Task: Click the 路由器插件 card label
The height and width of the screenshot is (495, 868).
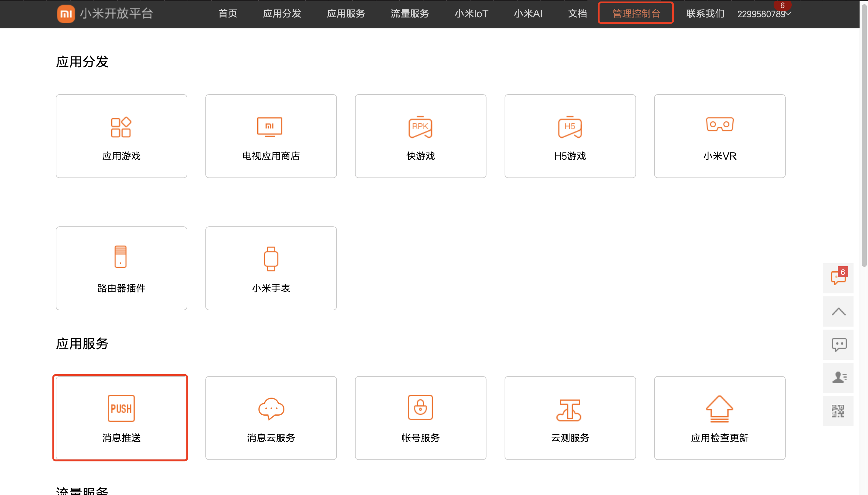Action: click(x=121, y=288)
